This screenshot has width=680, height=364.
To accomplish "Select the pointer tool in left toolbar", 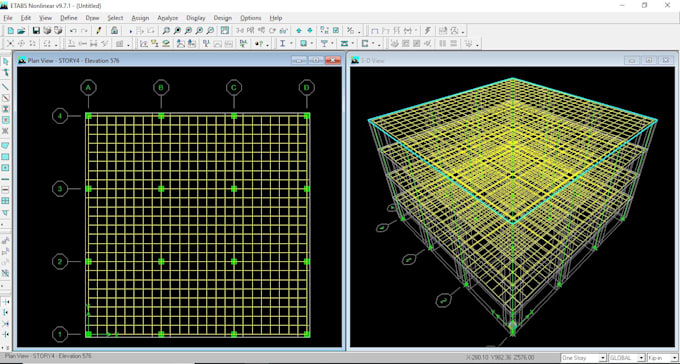I will (x=6, y=62).
